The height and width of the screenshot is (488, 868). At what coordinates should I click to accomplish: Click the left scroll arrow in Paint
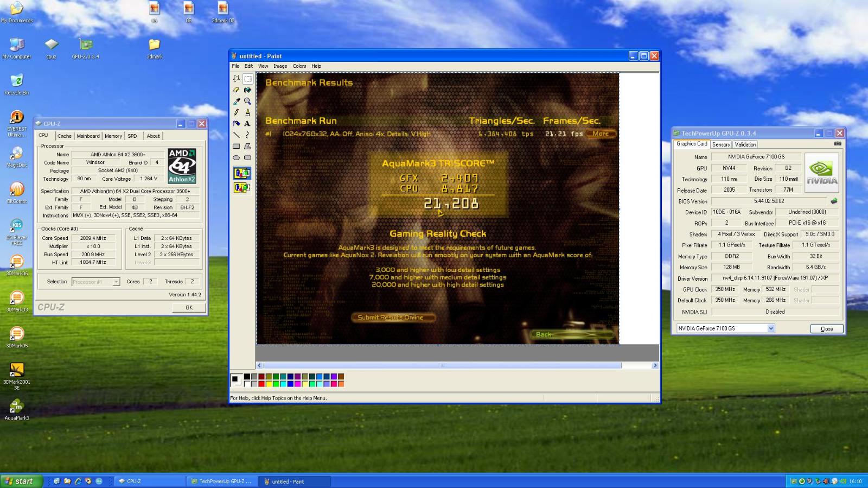(259, 365)
